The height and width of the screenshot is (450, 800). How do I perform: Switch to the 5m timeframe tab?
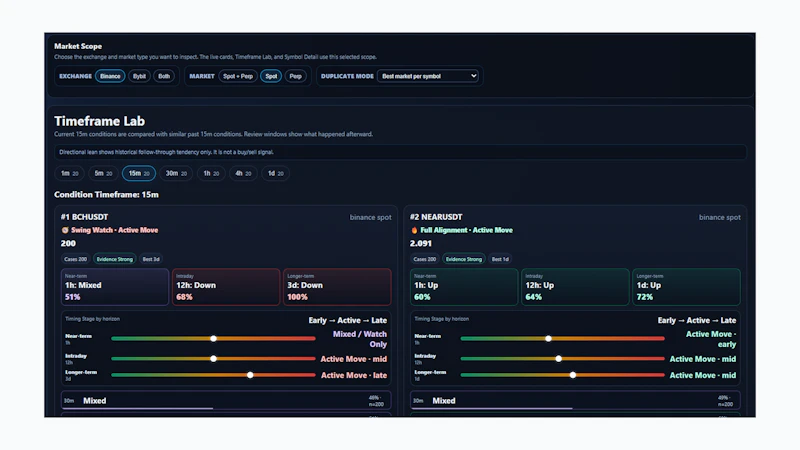click(103, 173)
